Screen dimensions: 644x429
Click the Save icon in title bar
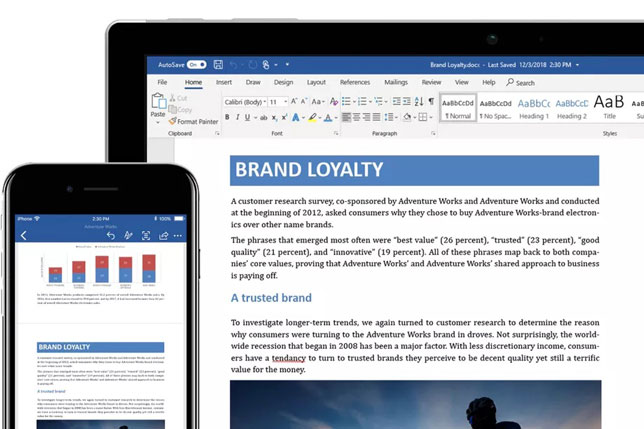click(218, 64)
